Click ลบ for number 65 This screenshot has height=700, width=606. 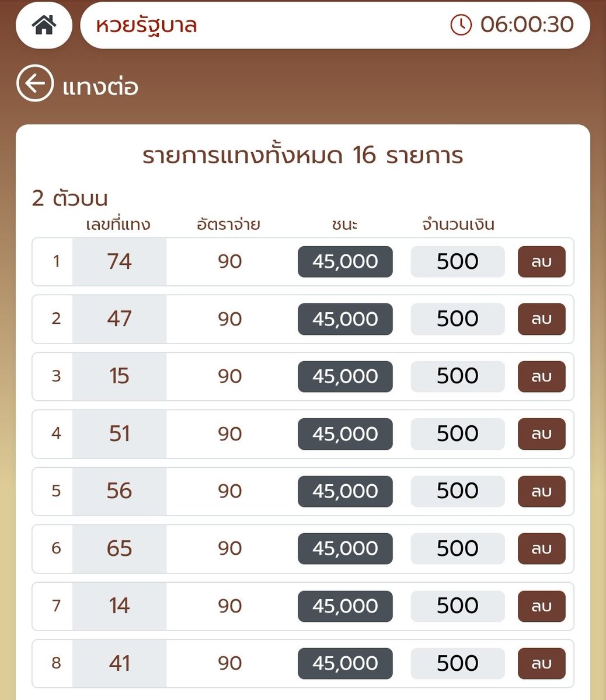(x=542, y=548)
